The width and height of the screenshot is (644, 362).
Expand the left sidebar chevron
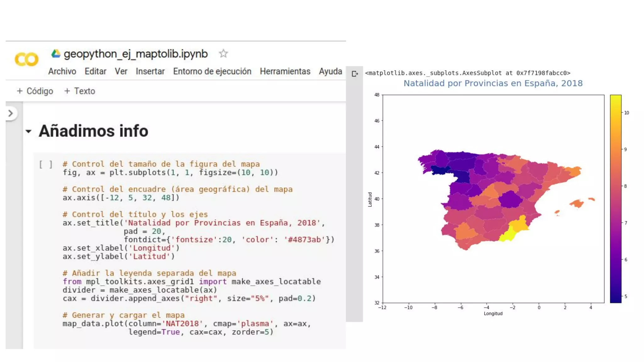coord(11,113)
